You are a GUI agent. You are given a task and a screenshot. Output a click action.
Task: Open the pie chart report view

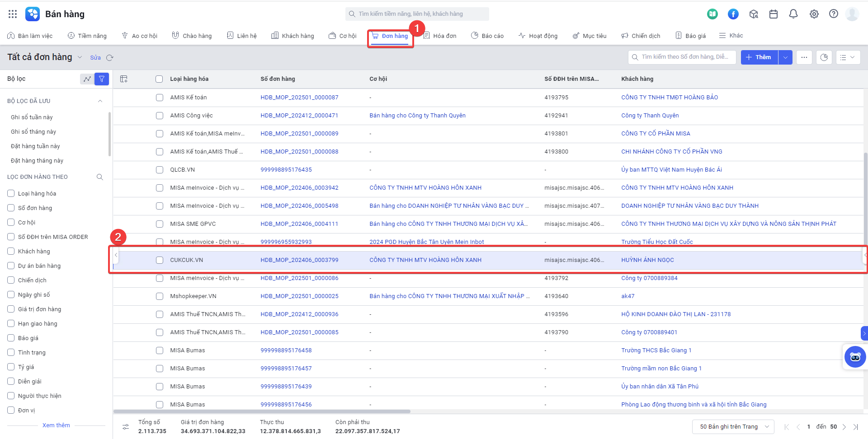coord(824,57)
